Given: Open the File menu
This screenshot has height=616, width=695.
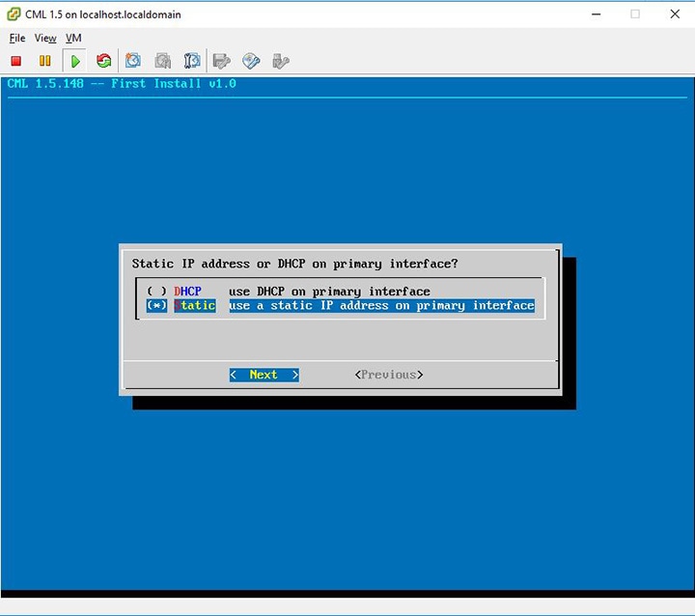Looking at the screenshot, I should pos(17,39).
